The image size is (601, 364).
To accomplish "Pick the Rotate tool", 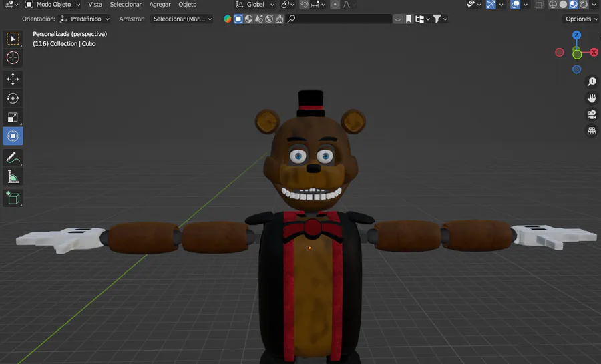I will 13,98.
